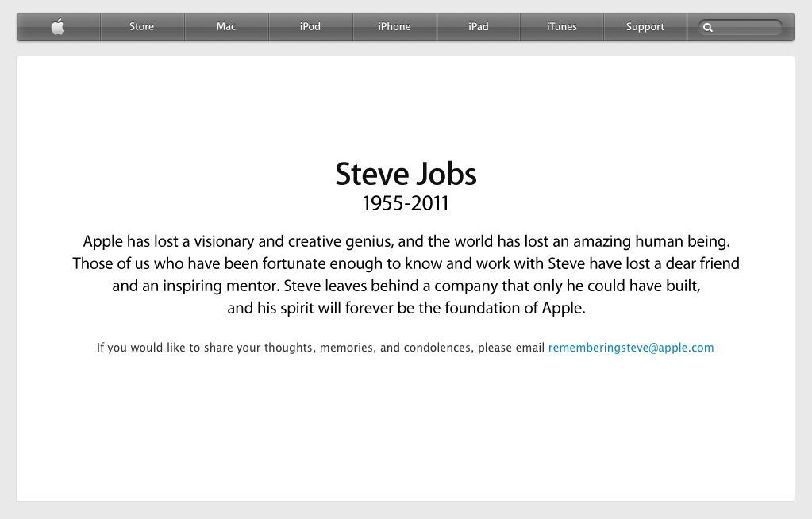Open the iPod nav item
812x519 pixels.
[x=310, y=26]
